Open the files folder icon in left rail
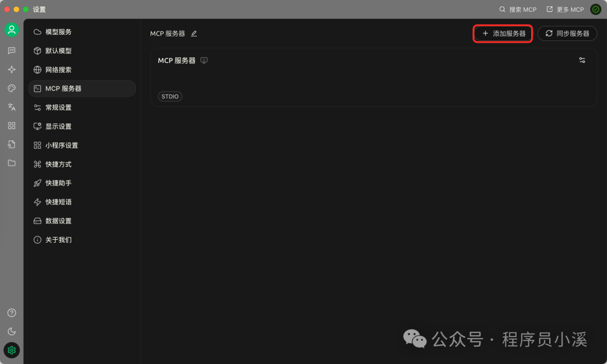Image resolution: width=607 pixels, height=364 pixels. pos(12,163)
